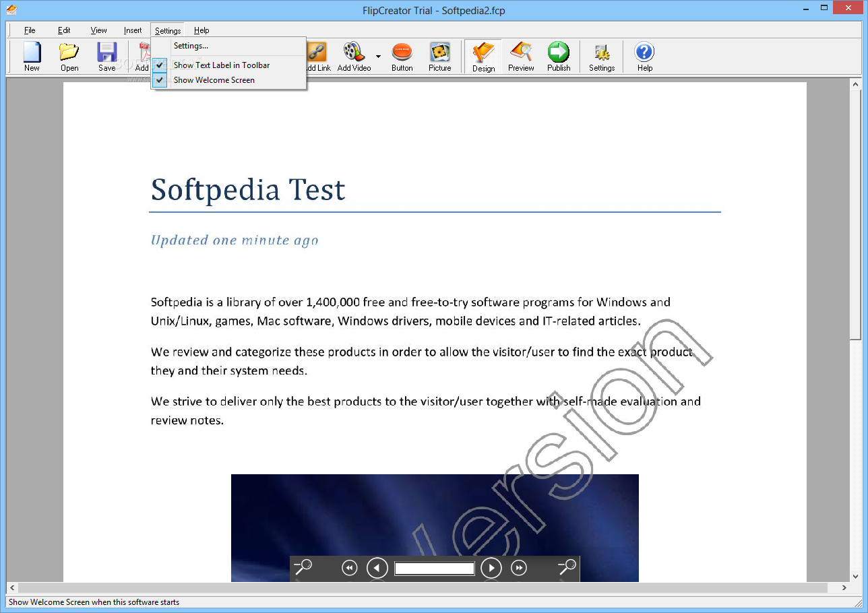Viewport: 868px width, 613px height.
Task: Click the horizontal scrollbar right arrow
Action: pyautogui.click(x=844, y=588)
